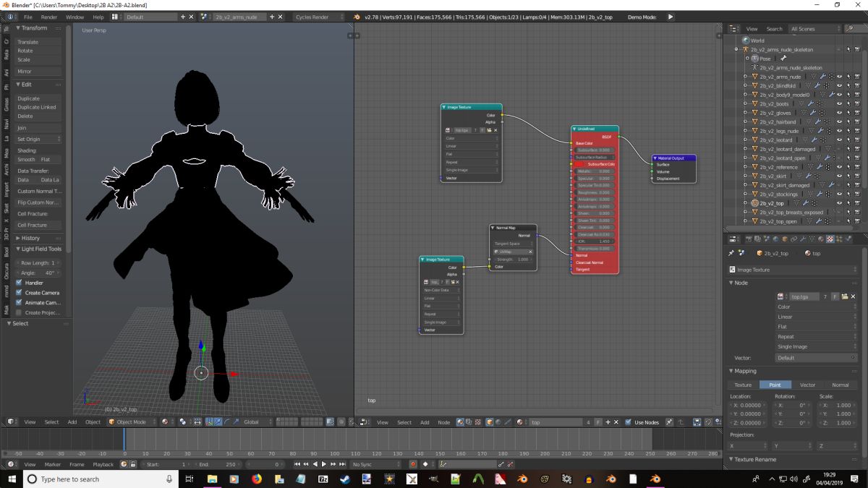Toggle automatic keyframe record button
The image size is (868, 488).
[x=413, y=464]
